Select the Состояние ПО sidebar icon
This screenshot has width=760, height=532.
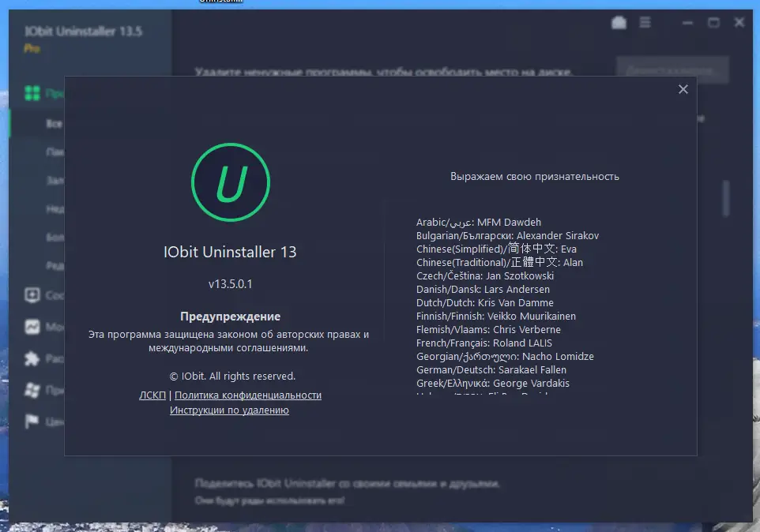[x=32, y=295]
